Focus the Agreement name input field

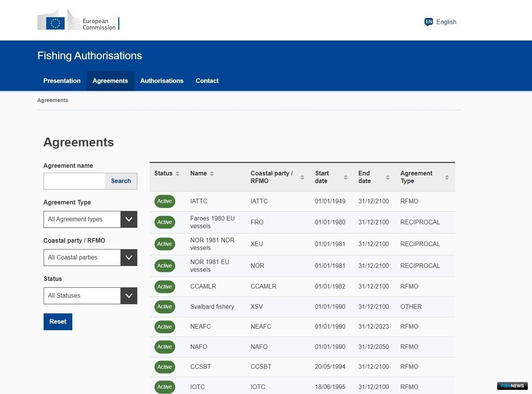74,181
